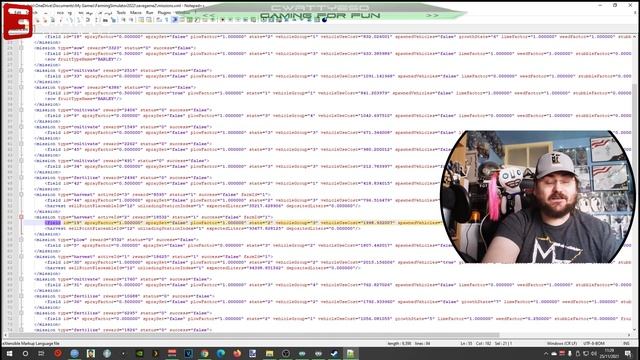This screenshot has width=640, height=360.
Task: Collapse the harvest mission with reward 18425
Action: [x=21, y=257]
